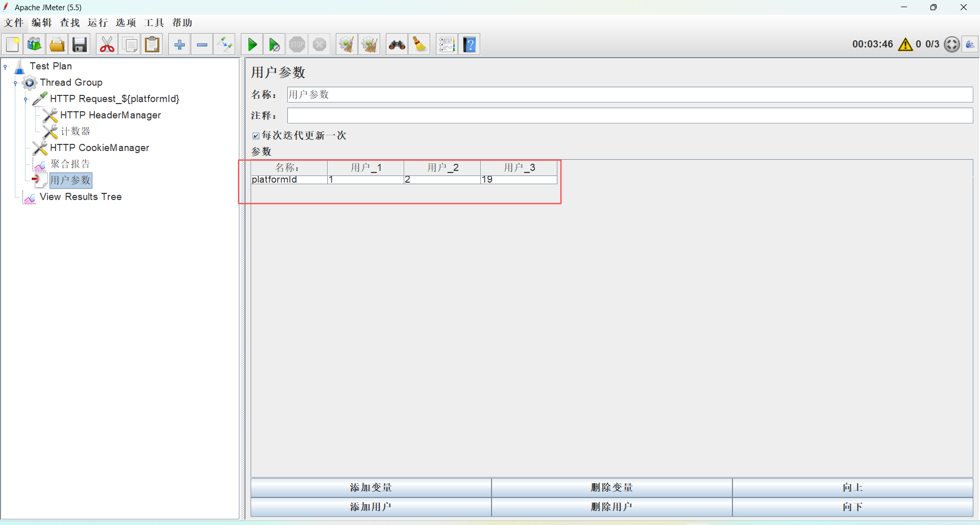980x525 pixels.
Task: Click the Clear results broom icon
Action: [347, 44]
